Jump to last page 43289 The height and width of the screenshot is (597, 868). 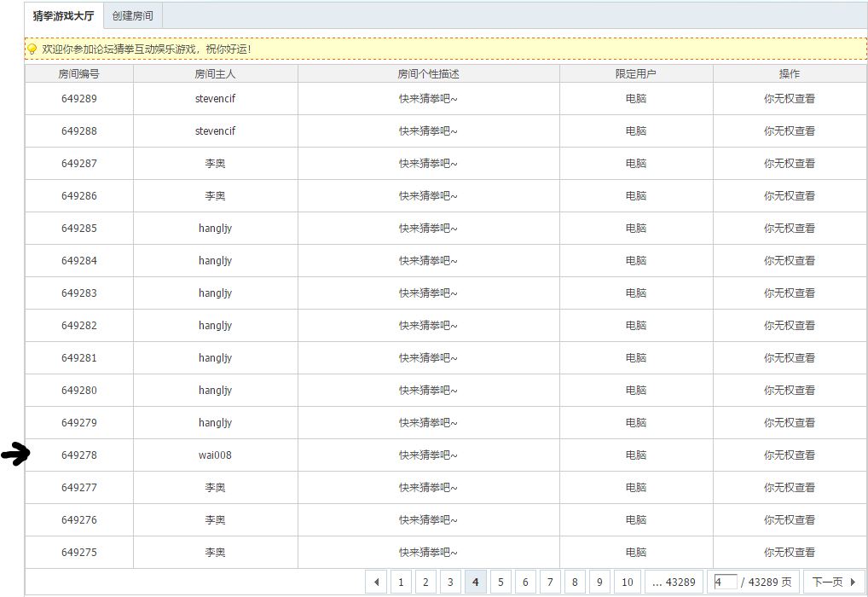click(673, 583)
